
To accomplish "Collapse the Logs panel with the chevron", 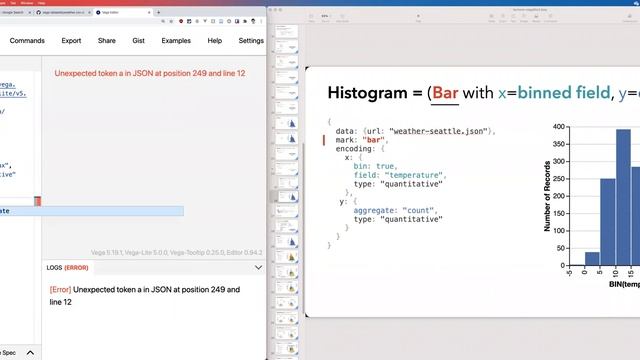I will pyautogui.click(x=258, y=268).
